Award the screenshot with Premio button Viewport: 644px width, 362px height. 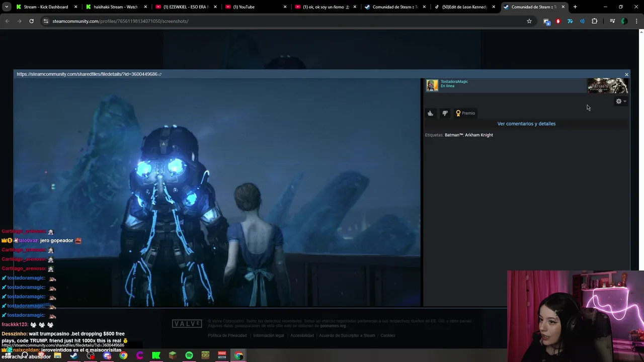(x=465, y=113)
